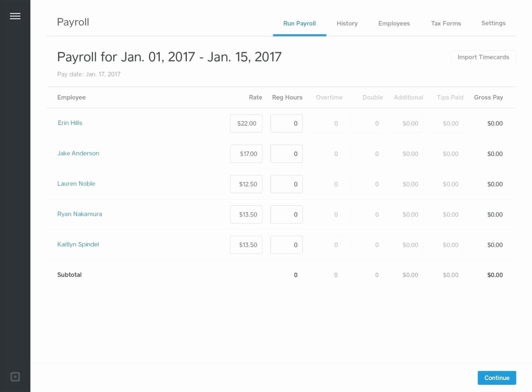Viewport: 532px width, 392px height.
Task: Click the Subtotal Gross Pay amount
Action: point(495,275)
